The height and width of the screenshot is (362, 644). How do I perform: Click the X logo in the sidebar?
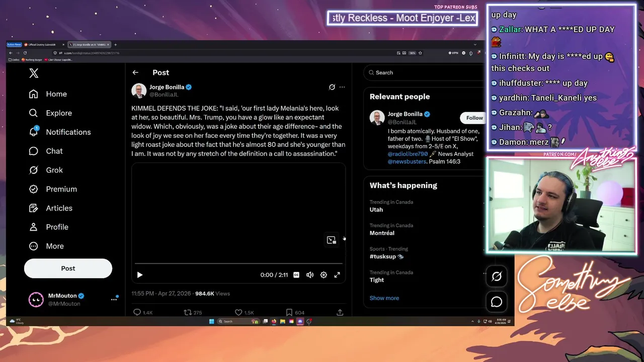34,73
